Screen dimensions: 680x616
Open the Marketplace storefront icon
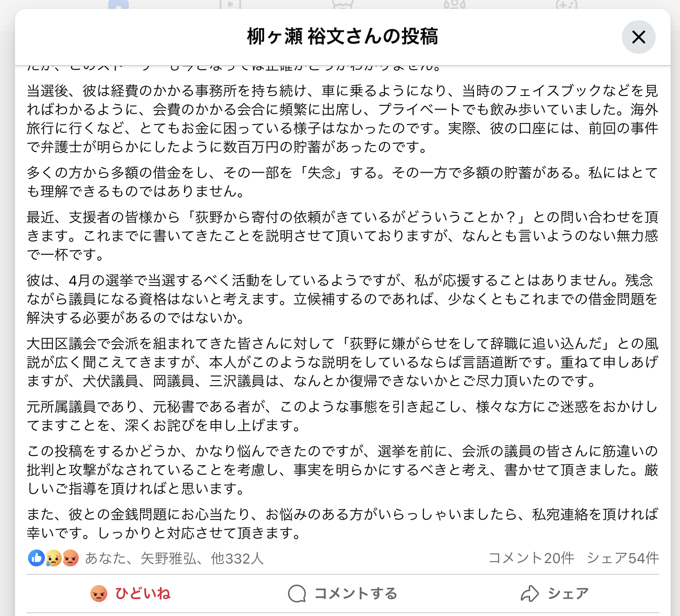(342, 5)
